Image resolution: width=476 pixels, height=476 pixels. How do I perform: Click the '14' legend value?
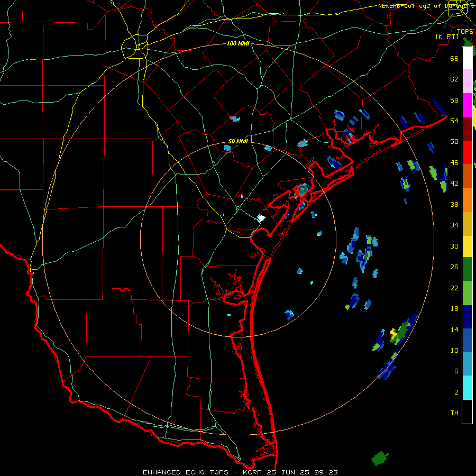coord(454,329)
